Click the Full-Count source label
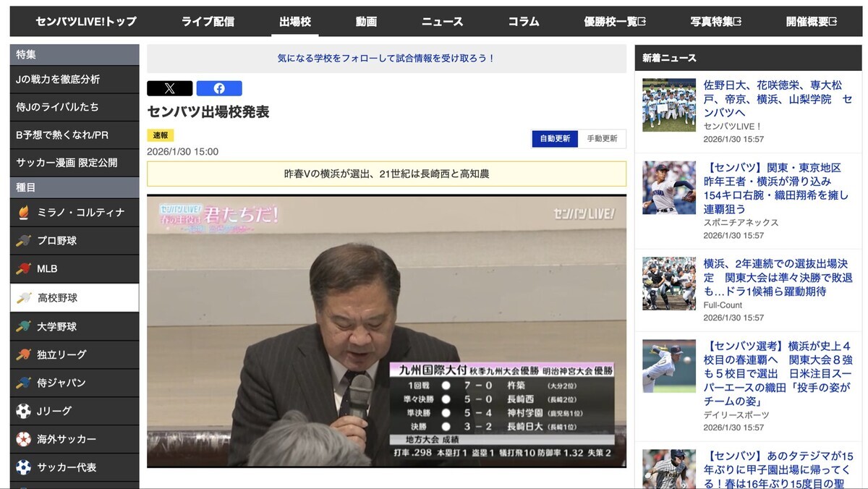Screen dimensions: 868x489 pos(723,305)
